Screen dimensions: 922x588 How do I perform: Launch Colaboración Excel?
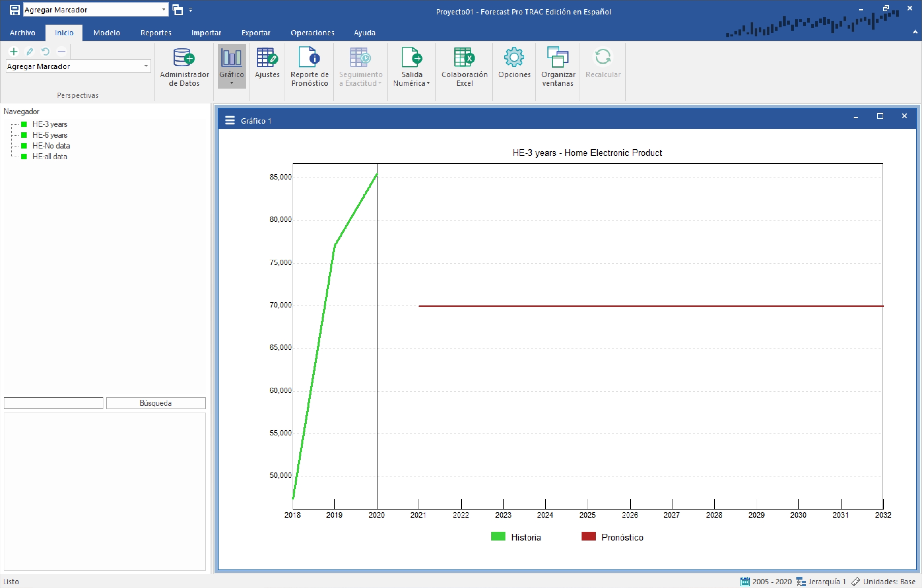coord(464,67)
